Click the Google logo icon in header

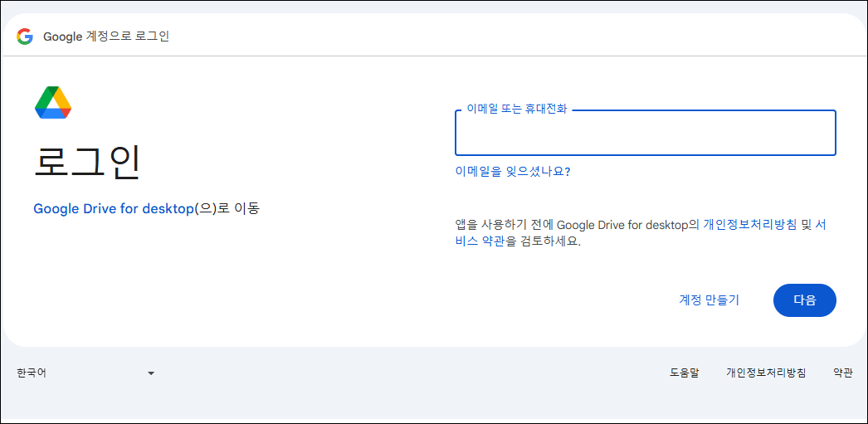[x=25, y=37]
